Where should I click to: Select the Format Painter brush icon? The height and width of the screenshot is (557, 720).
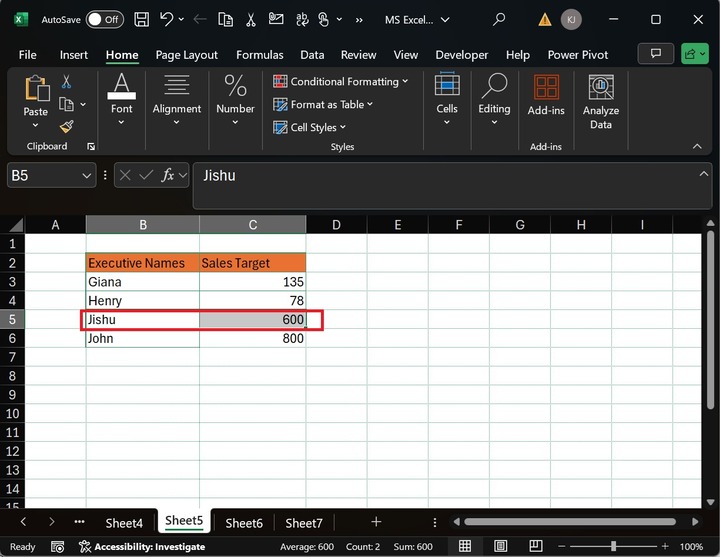[x=66, y=126]
